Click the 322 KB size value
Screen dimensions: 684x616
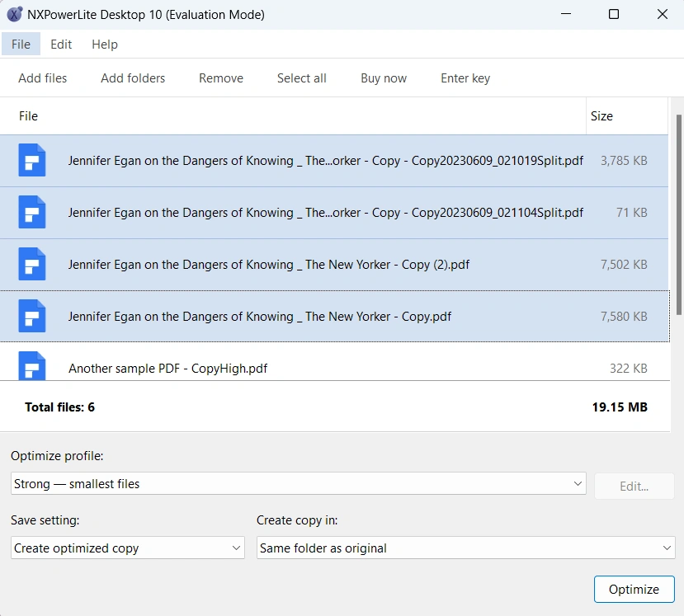point(629,369)
